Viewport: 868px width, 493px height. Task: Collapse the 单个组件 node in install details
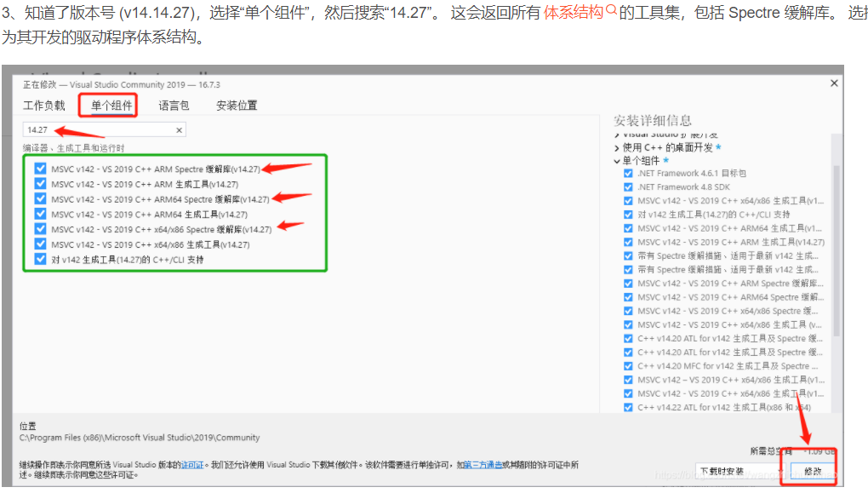[x=617, y=161]
